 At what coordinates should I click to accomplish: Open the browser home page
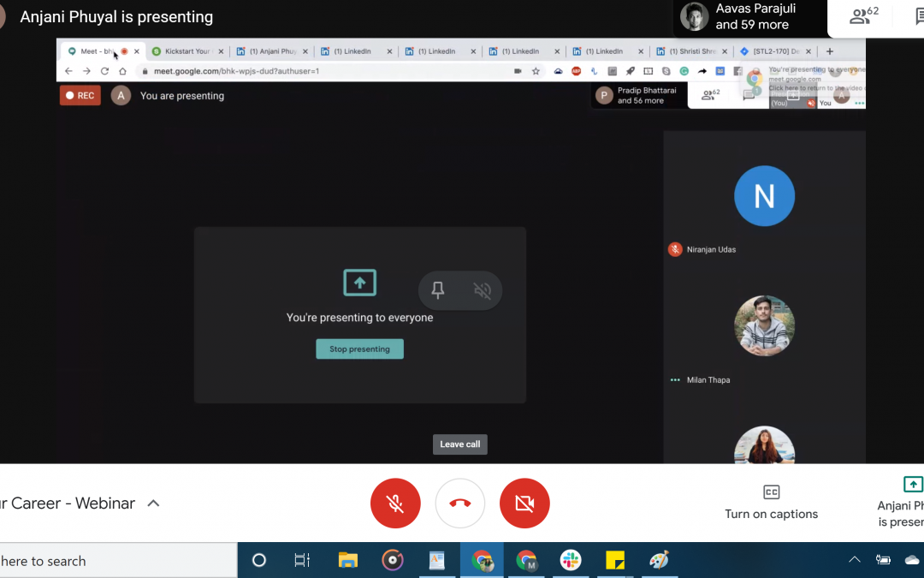[122, 71]
